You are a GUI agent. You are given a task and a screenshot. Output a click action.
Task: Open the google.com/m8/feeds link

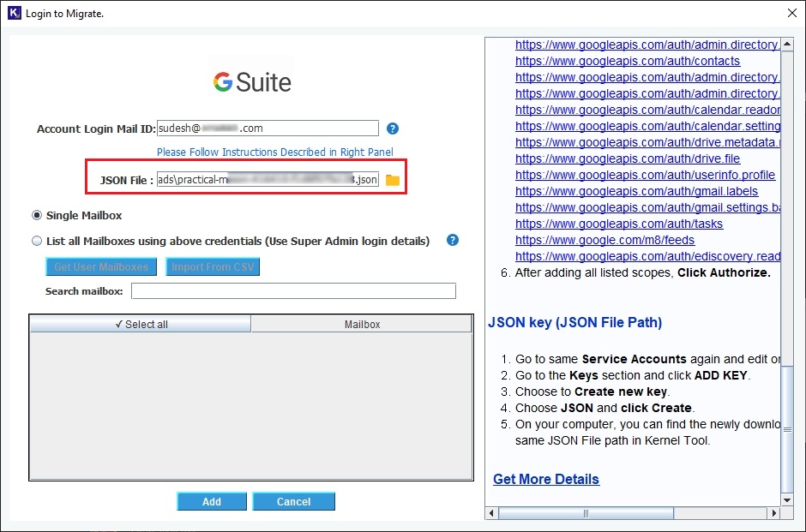pos(604,241)
